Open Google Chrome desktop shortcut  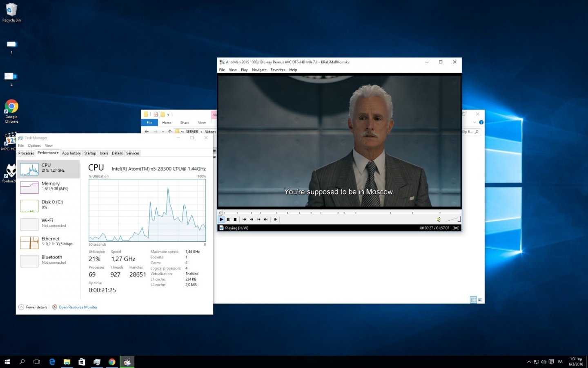[x=11, y=111]
